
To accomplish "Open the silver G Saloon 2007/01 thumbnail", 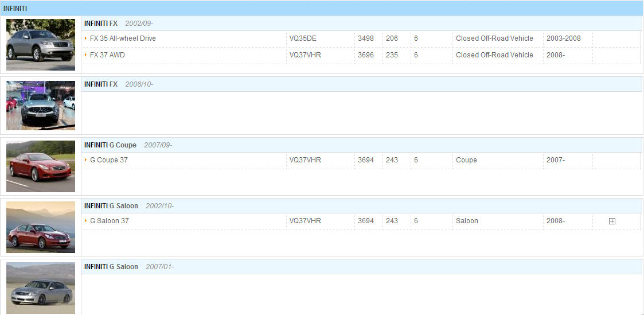I will tap(41, 288).
